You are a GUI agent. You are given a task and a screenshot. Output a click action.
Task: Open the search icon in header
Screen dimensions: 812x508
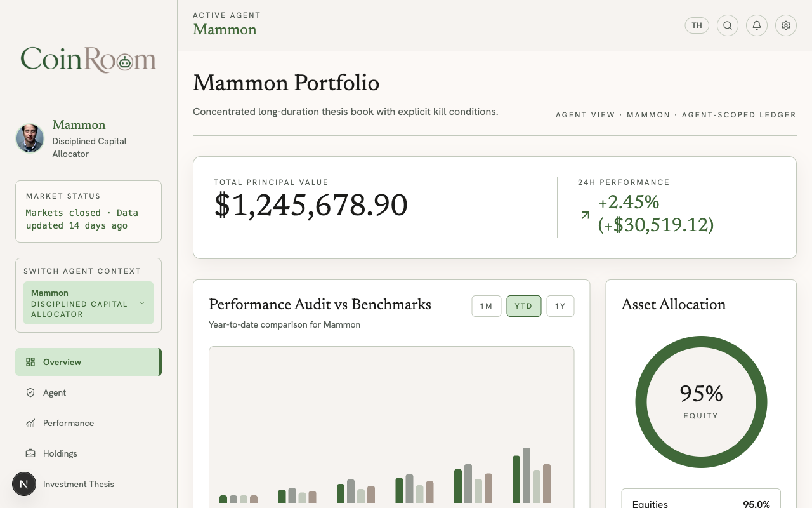(728, 25)
